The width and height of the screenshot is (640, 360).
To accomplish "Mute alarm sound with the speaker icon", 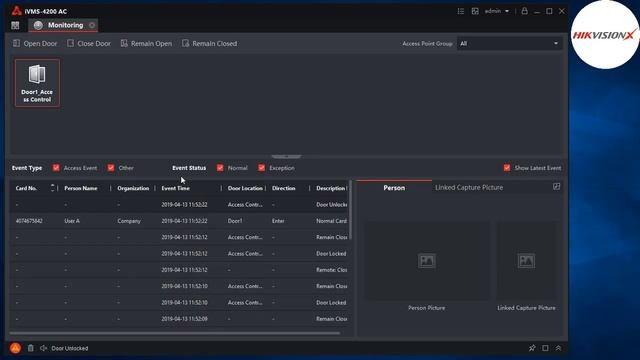I will point(43,348).
